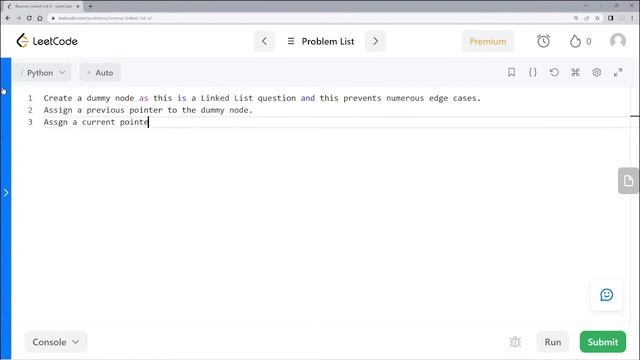Open the keyboard shortcuts command icon
Screen dimensions: 640x360
coord(576,72)
